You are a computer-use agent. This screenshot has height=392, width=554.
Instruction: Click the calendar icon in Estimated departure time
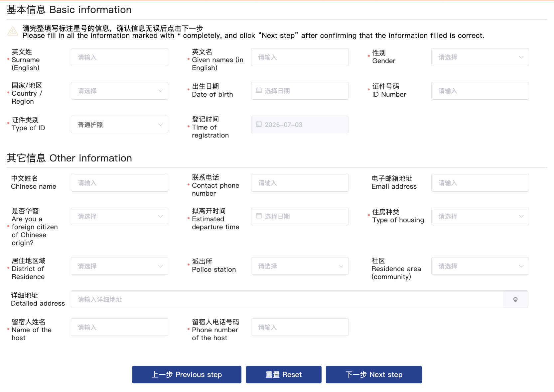pyautogui.click(x=259, y=216)
